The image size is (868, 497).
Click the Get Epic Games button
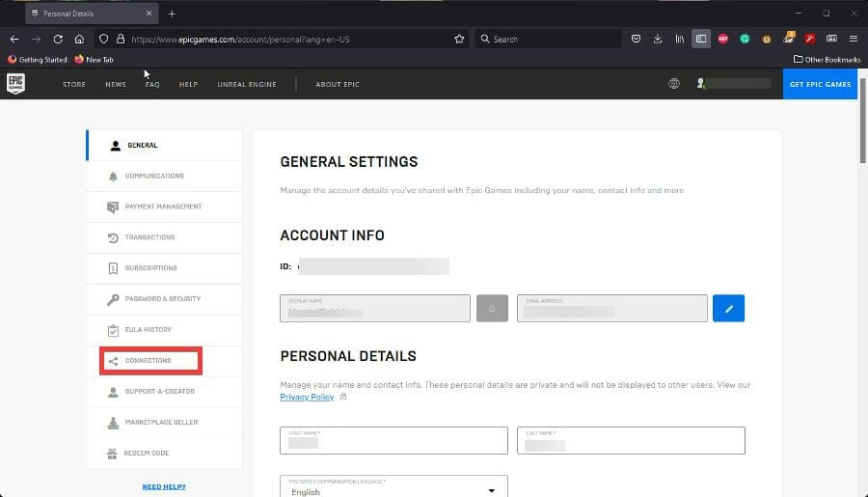coord(820,84)
